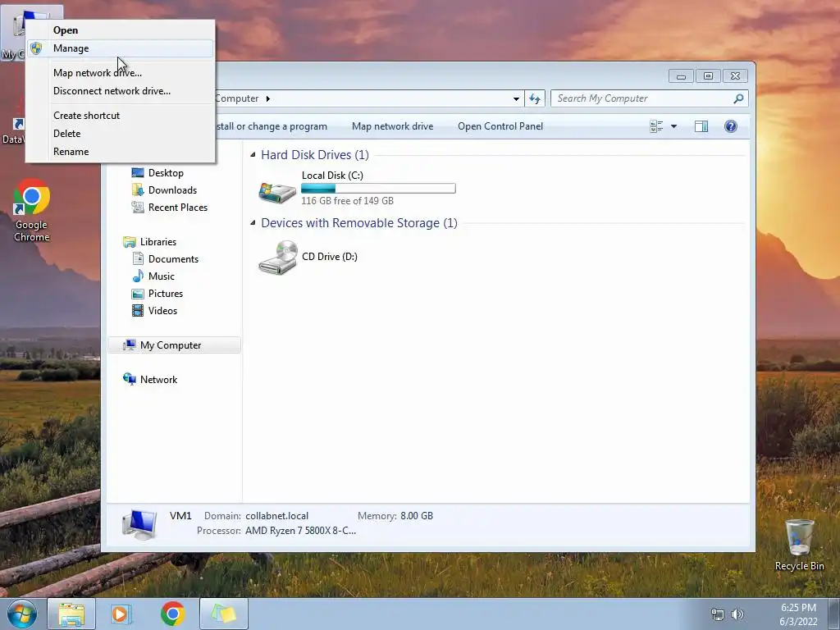Viewport: 840px width, 630px height.
Task: Open Explorer help icon
Action: point(731,126)
